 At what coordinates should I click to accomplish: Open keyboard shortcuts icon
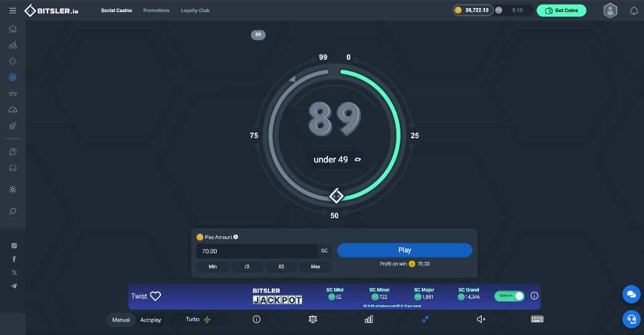(537, 319)
